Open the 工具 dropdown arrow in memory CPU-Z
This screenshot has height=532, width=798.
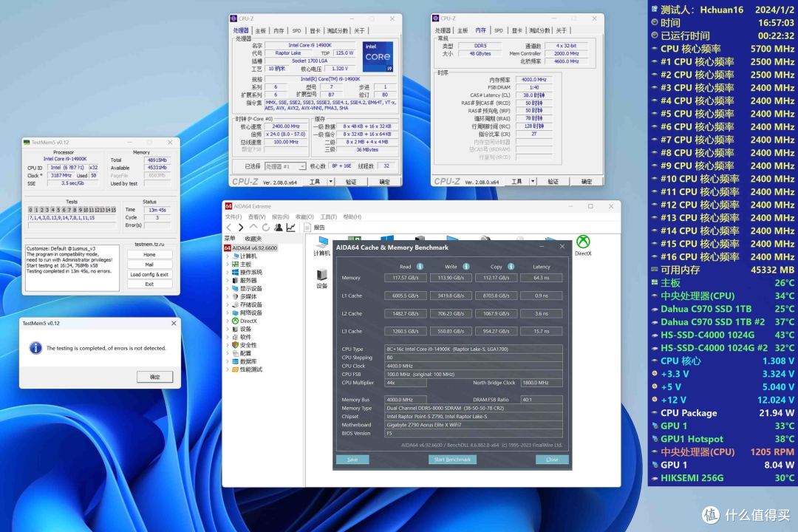tap(533, 181)
